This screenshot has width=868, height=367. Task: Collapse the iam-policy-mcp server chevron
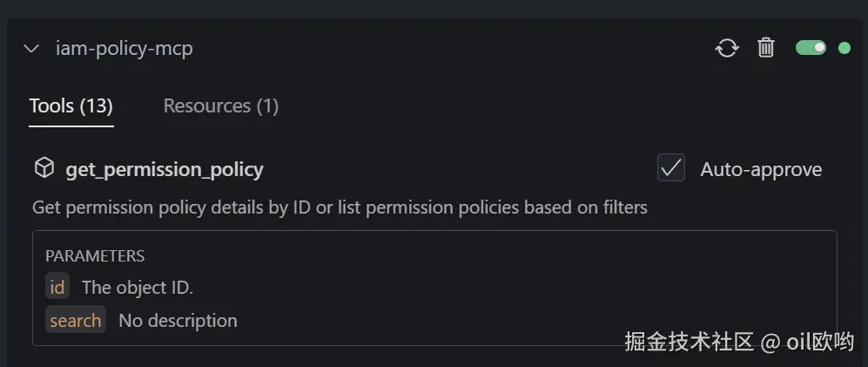pyautogui.click(x=32, y=49)
